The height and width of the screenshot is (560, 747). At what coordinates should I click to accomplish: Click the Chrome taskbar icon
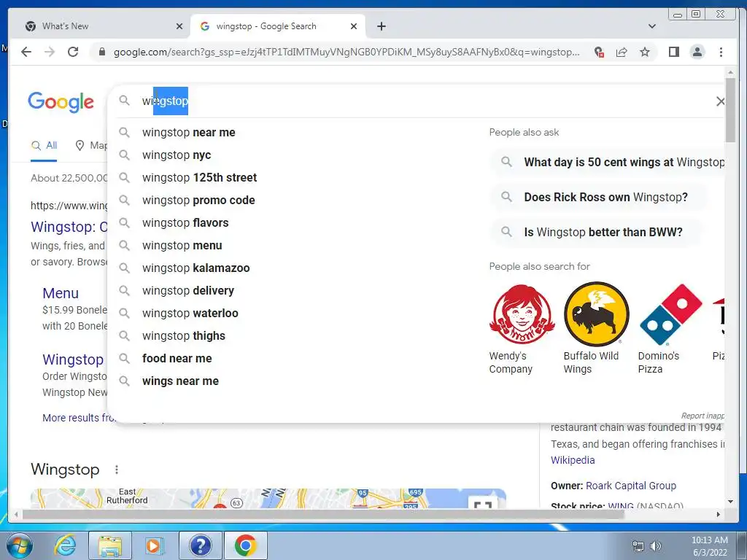coord(245,545)
